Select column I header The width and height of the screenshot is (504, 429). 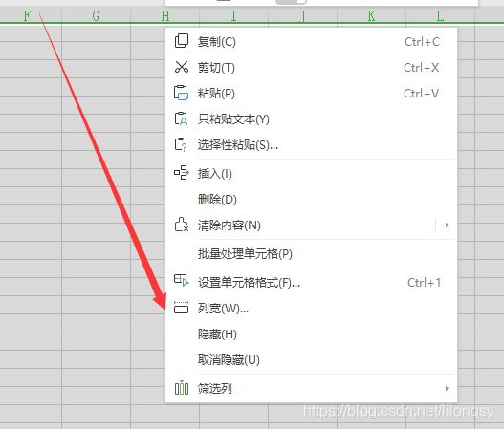point(233,15)
